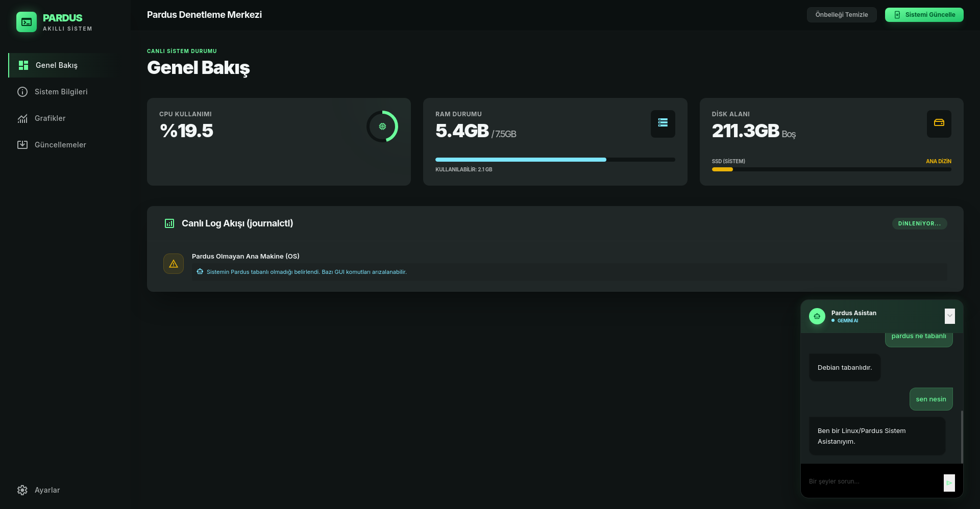This screenshot has width=980, height=509.
Task: Click the CPU usage gauge icon
Action: click(382, 126)
